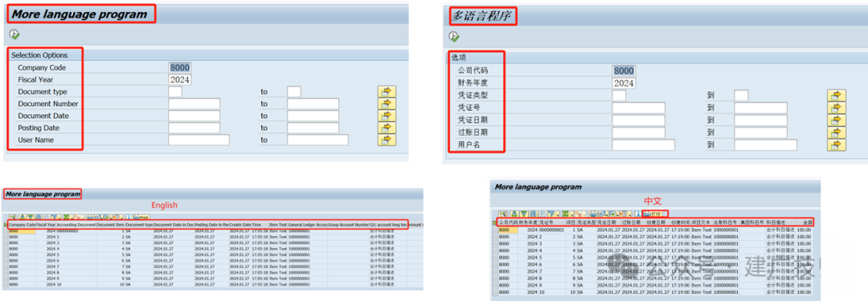This screenshot has height=301, width=868.
Task: Click 凭证号 column header in 中文 list
Action: pos(552,222)
